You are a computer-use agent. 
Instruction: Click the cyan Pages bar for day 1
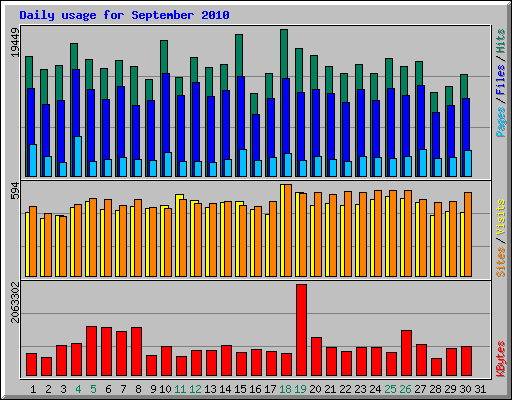point(33,160)
